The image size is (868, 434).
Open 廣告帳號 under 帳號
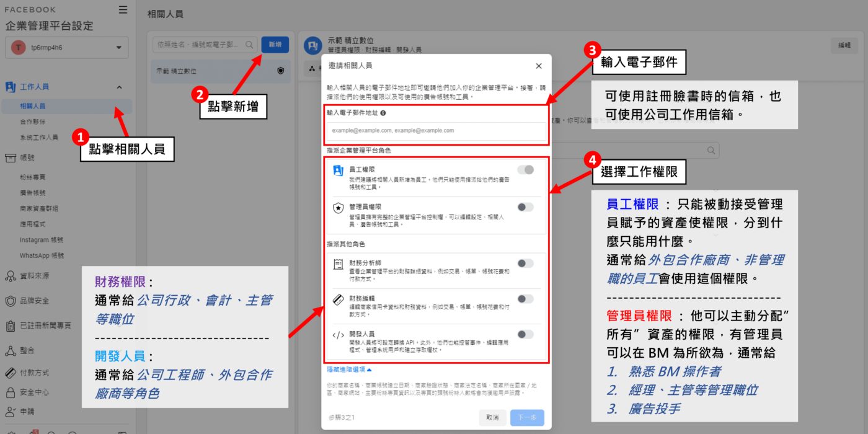pyautogui.click(x=33, y=193)
